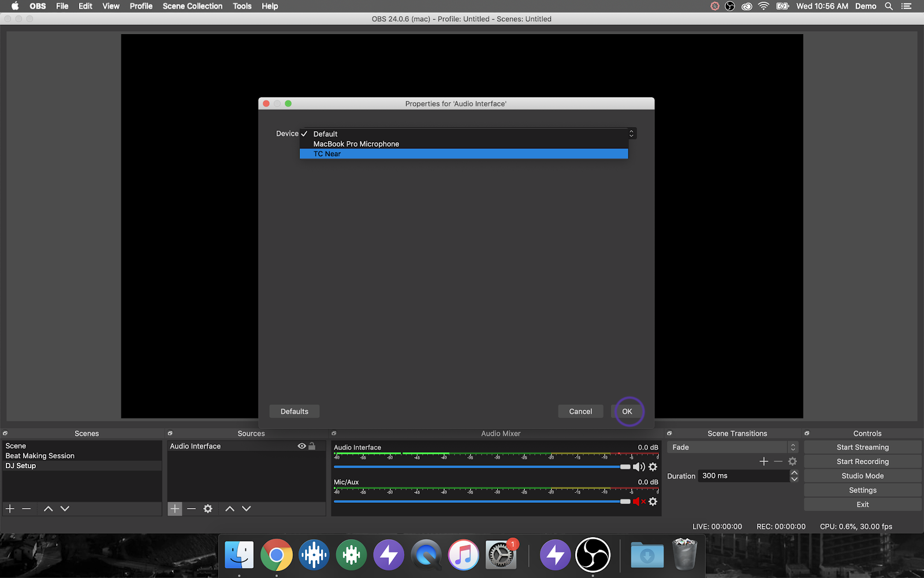This screenshot has height=578, width=924.
Task: Move source down in the Sources list
Action: click(x=247, y=509)
